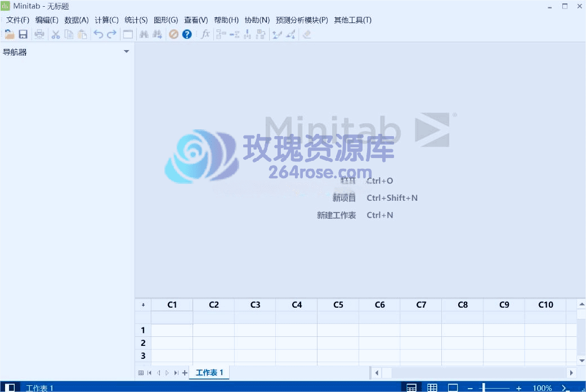Screen dimensions: 586x392
Task: Jump to last worksheet tab arrow
Action: (x=176, y=372)
